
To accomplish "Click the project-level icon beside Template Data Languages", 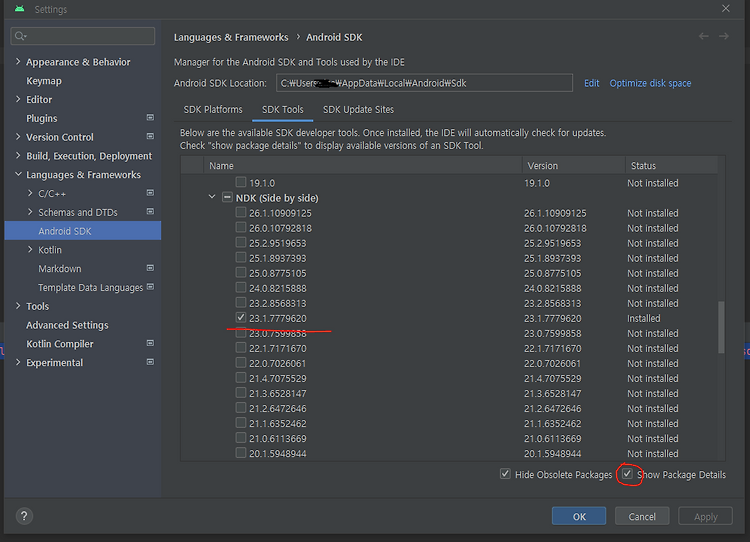I will (x=150, y=287).
